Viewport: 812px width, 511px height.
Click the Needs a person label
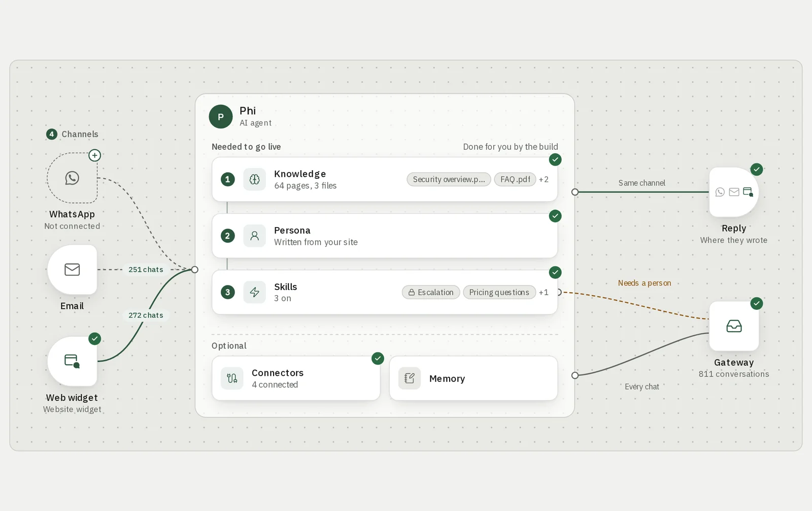(645, 283)
